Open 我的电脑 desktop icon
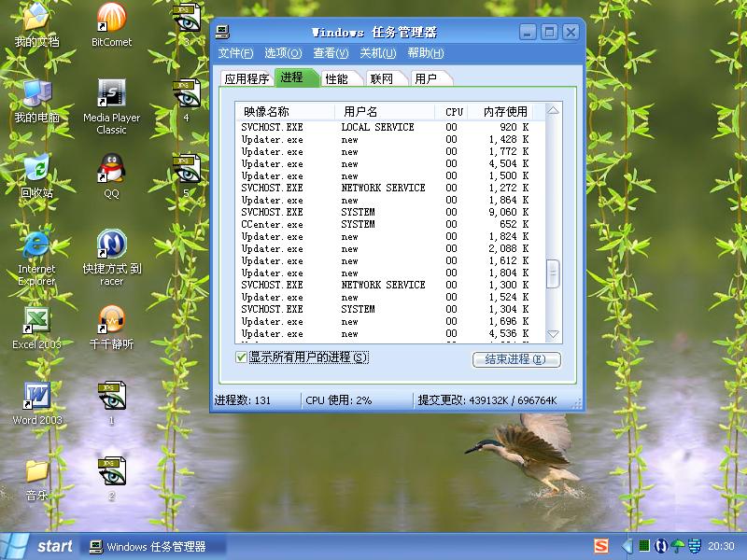Viewport: 747px width, 560px height. pos(36,101)
